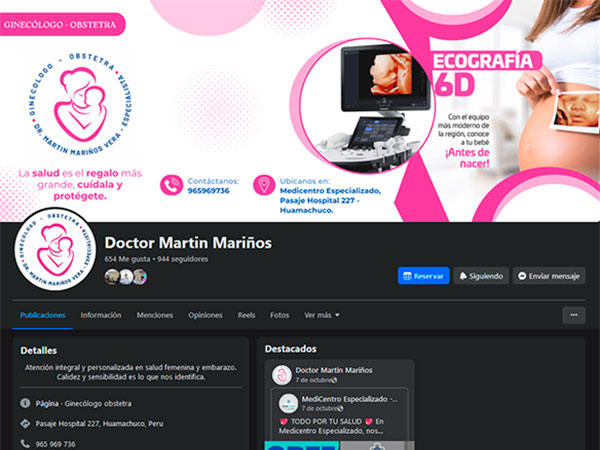Click the MediCentro Especializado shared post avatar
This screenshot has height=450, width=600.
288,403
